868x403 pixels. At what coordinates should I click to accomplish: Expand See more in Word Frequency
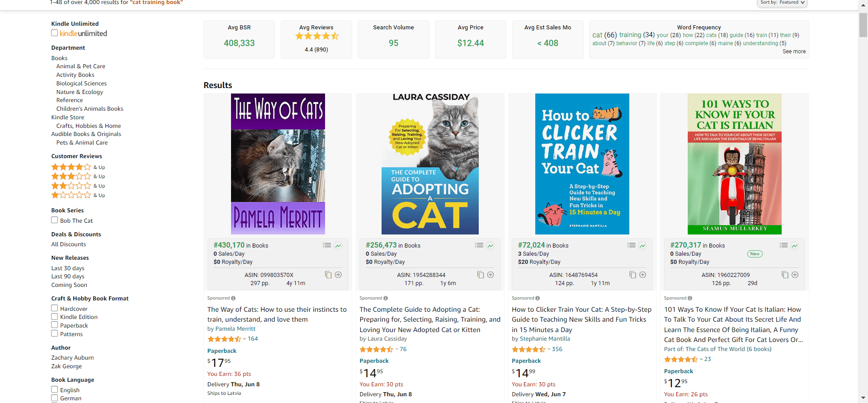click(794, 52)
